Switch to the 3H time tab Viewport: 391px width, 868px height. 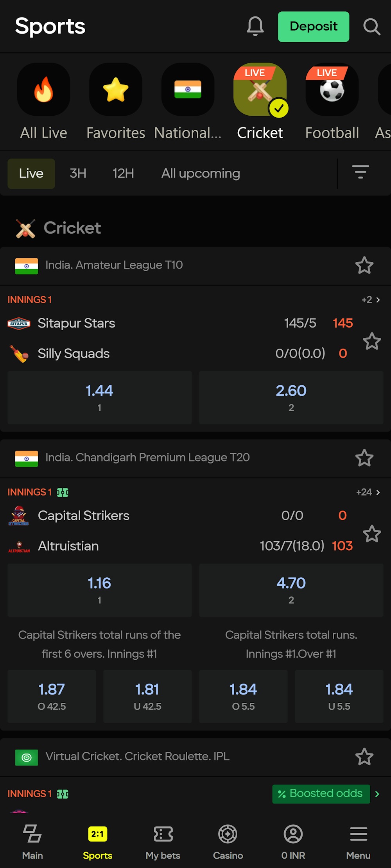click(78, 173)
